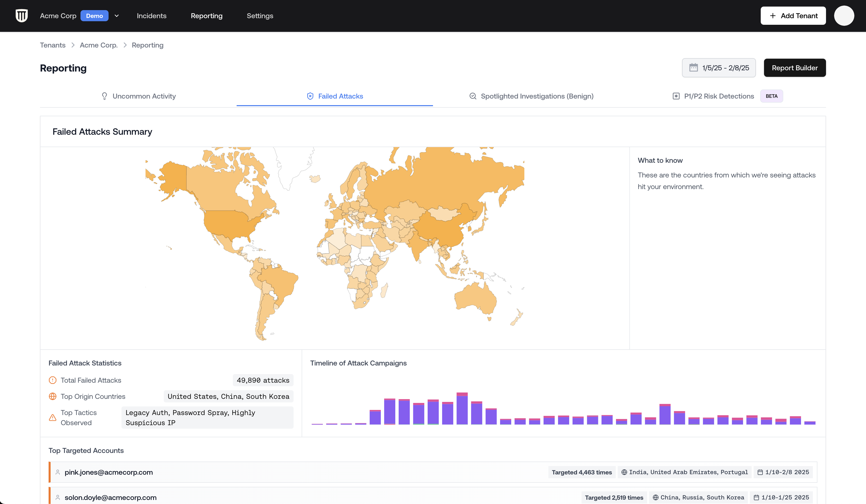Screen dimensions: 866x504
Task: Click the user avatar circle in header
Action: (x=844, y=16)
